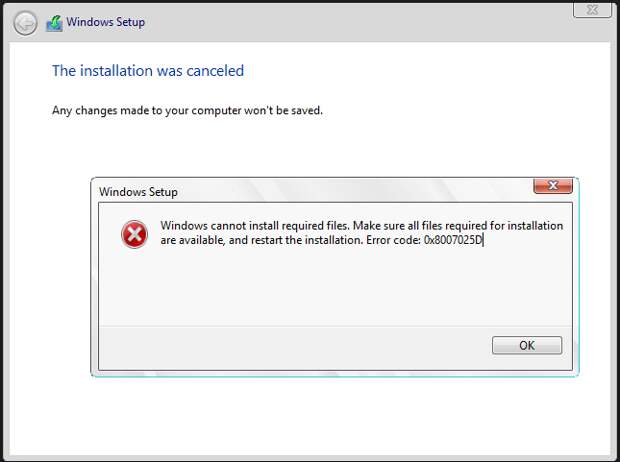Screen dimensions: 620x462
Task: Select the heading The installation was canceled
Action: click(148, 71)
